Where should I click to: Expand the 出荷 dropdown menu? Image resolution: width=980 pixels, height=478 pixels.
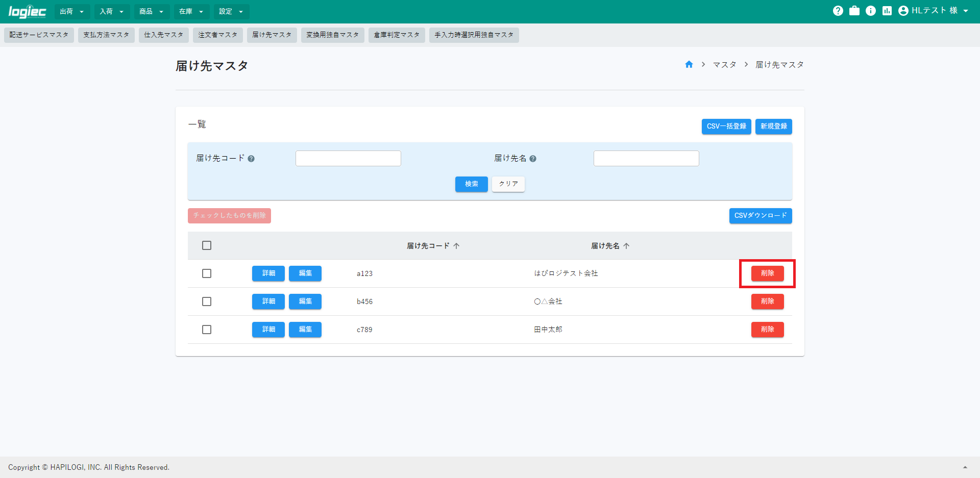(72, 11)
